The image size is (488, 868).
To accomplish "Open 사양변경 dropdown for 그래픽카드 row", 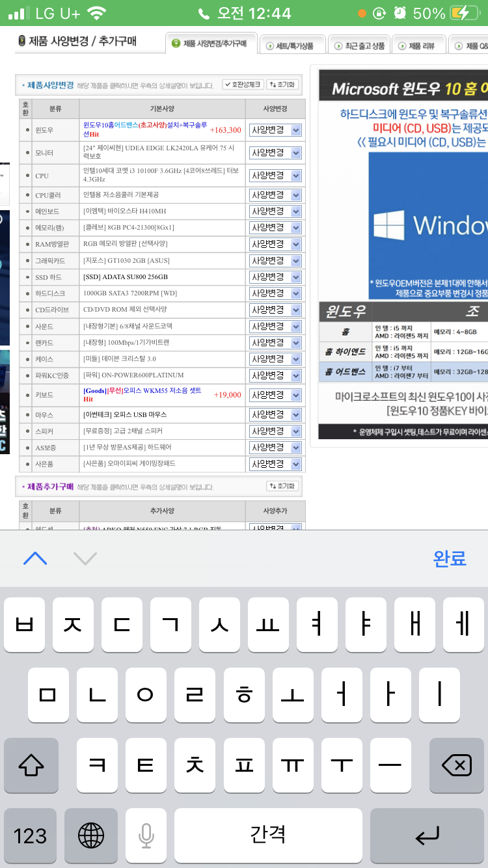I will pyautogui.click(x=275, y=261).
